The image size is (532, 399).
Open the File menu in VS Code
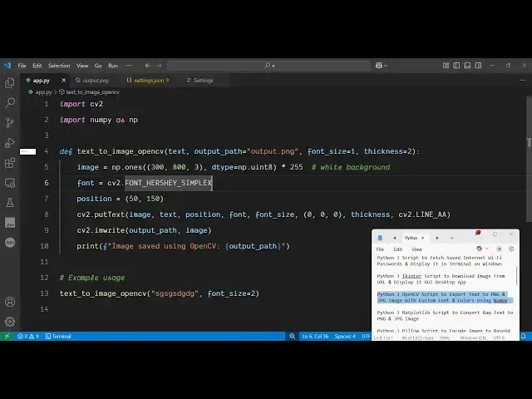point(22,66)
